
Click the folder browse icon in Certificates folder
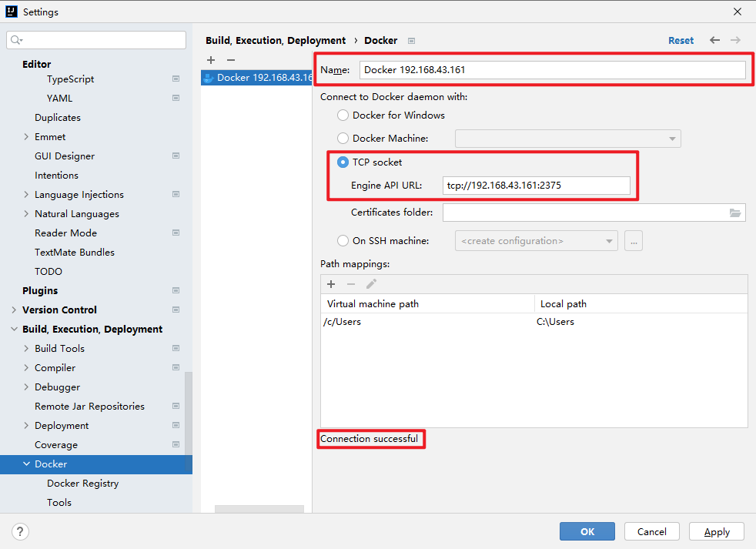[734, 213]
